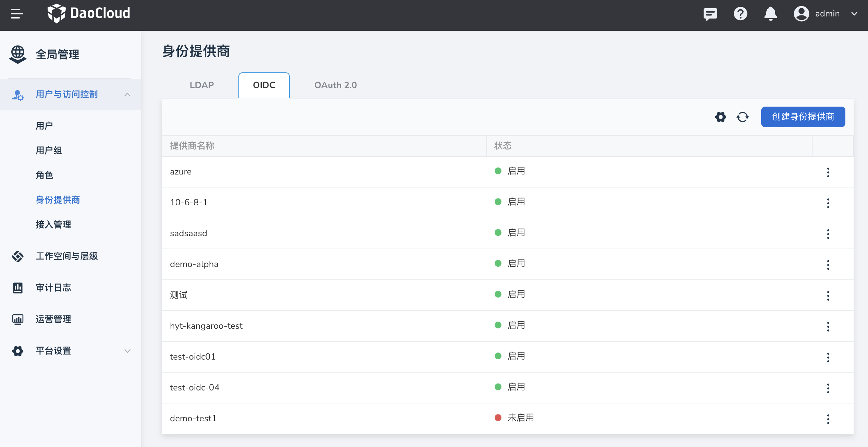Expand the 平台设置 menu section
Screen dimensions: 868x447
pyautogui.click(x=127, y=351)
